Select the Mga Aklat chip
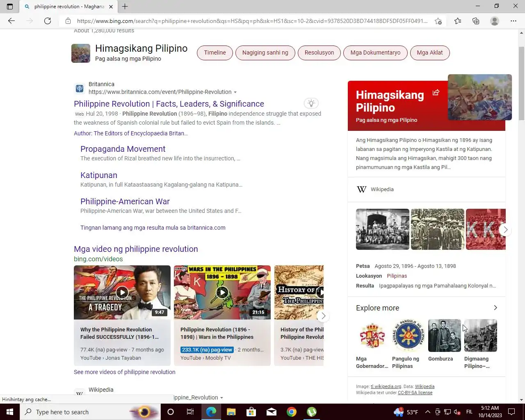The image size is (525, 420). 430,52
